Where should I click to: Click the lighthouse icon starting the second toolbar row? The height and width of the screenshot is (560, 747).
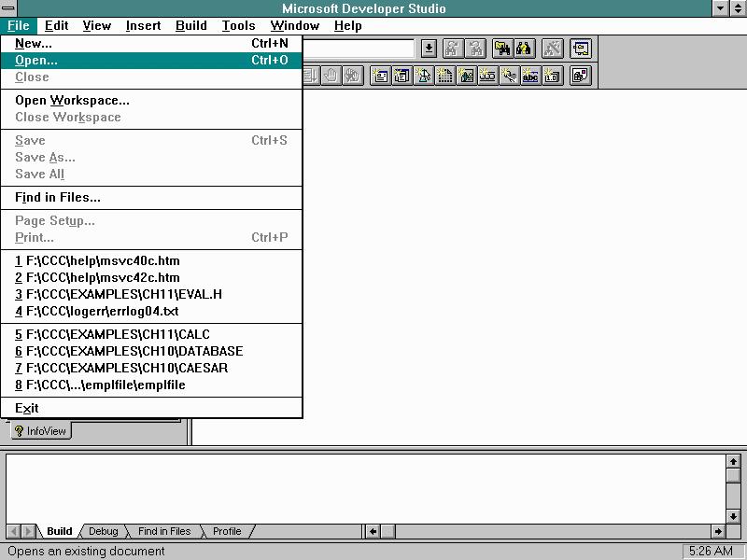click(422, 76)
